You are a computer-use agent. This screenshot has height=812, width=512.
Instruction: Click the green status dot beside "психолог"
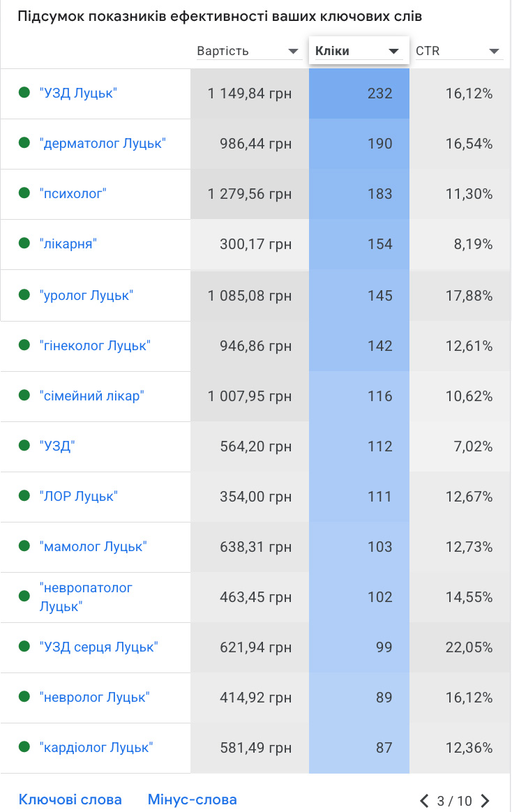tap(24, 193)
